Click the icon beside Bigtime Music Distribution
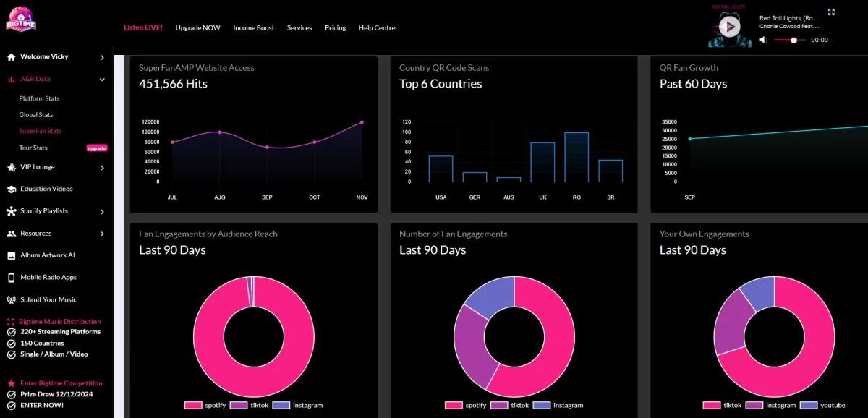 (11, 322)
